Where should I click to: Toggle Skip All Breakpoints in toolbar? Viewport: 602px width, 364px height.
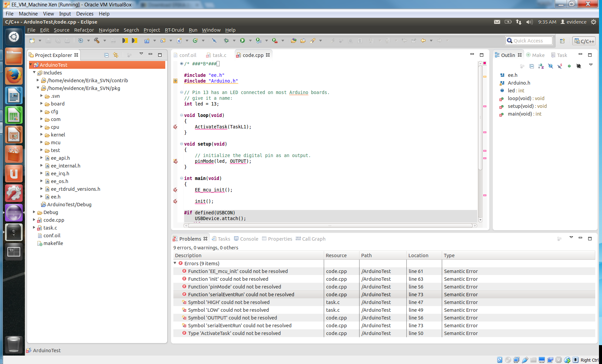click(214, 41)
